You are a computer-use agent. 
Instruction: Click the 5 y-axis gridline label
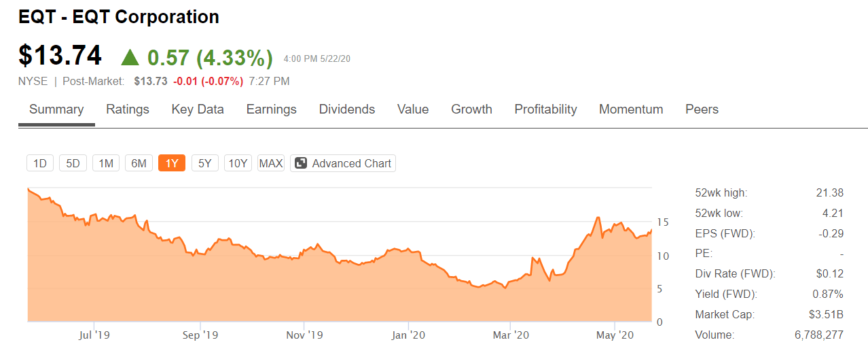(x=659, y=288)
